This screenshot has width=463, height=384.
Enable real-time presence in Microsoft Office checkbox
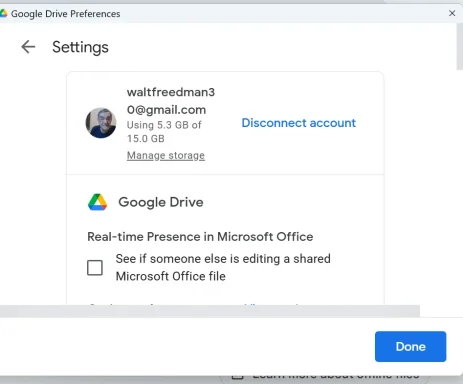(95, 268)
